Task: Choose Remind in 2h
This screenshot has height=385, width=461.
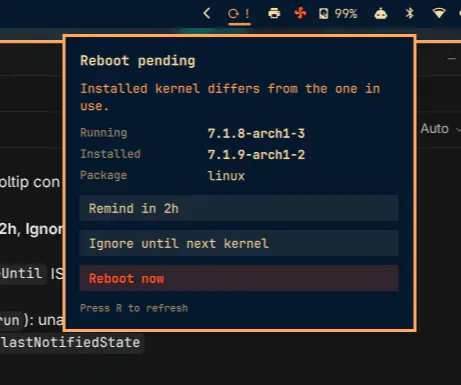Action: pos(239,208)
